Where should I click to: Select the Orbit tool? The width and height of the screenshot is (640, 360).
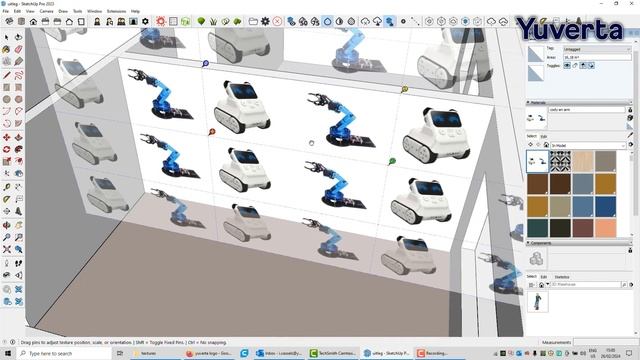click(x=7, y=225)
